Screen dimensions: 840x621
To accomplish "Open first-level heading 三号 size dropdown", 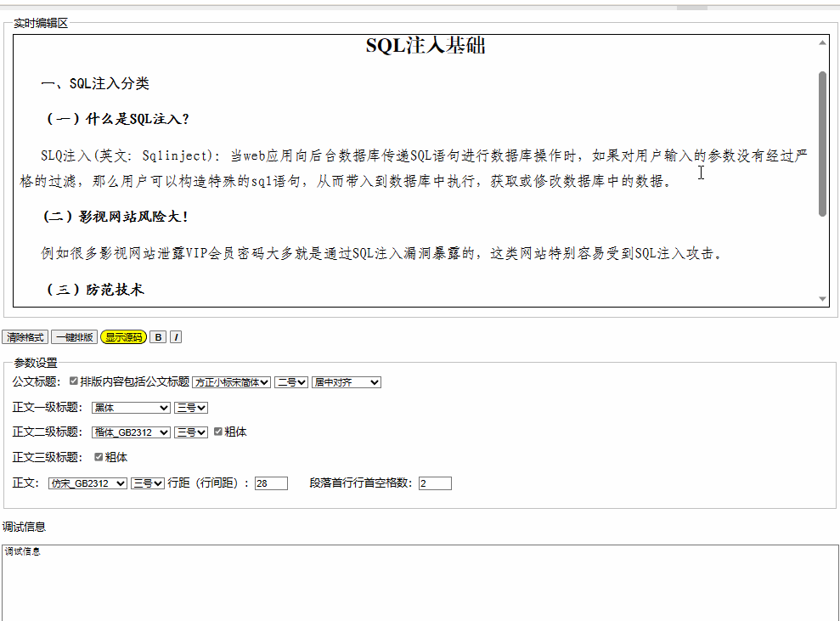I will pyautogui.click(x=191, y=408).
